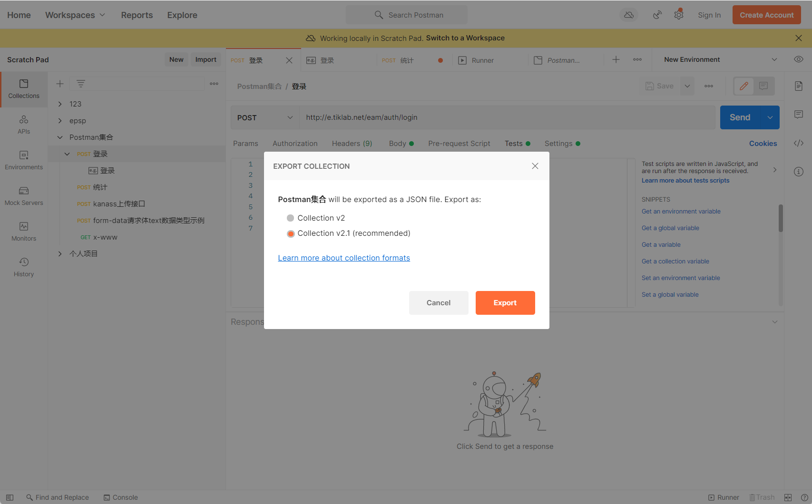
Task: Switch to the Settings tab
Action: coord(562,144)
